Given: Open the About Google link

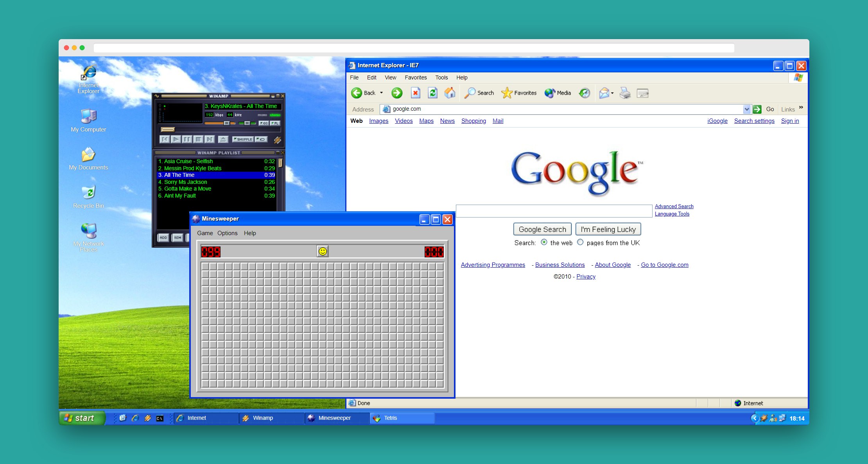Looking at the screenshot, I should click(x=613, y=265).
